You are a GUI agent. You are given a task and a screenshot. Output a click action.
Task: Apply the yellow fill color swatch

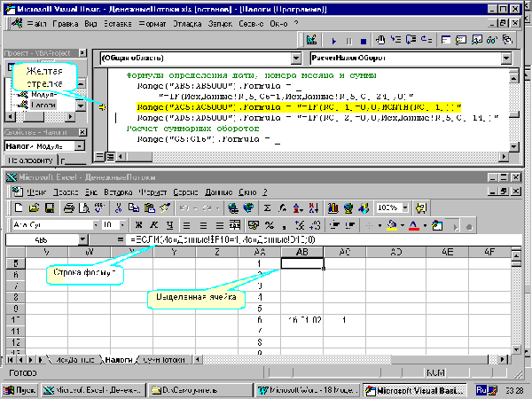[x=393, y=225]
